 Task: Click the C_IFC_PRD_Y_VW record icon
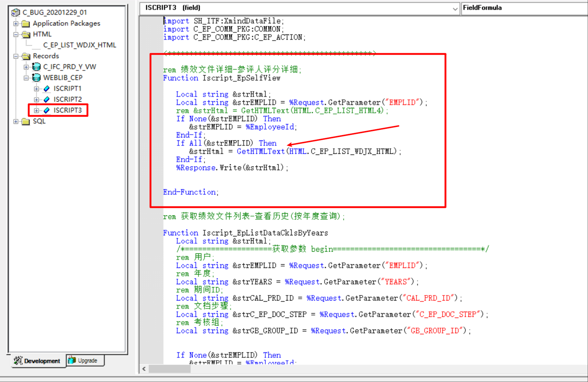pos(36,67)
